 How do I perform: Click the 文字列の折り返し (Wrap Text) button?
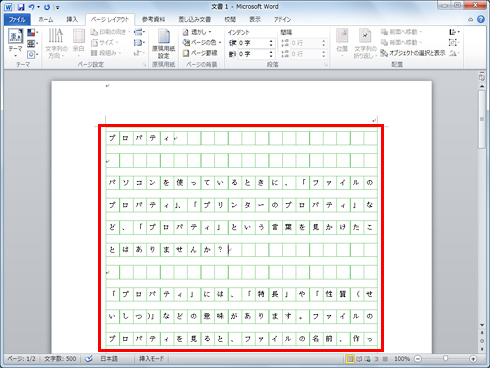[365, 43]
